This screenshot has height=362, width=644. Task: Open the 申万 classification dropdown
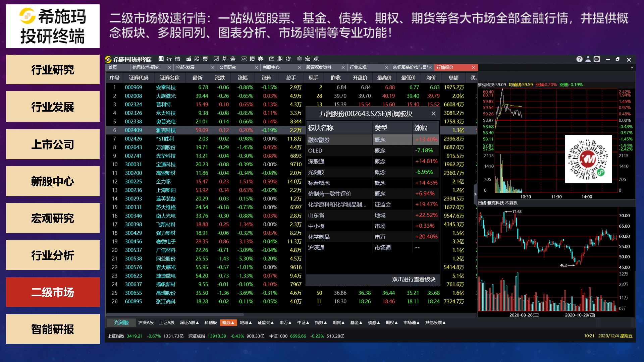pos(284,322)
